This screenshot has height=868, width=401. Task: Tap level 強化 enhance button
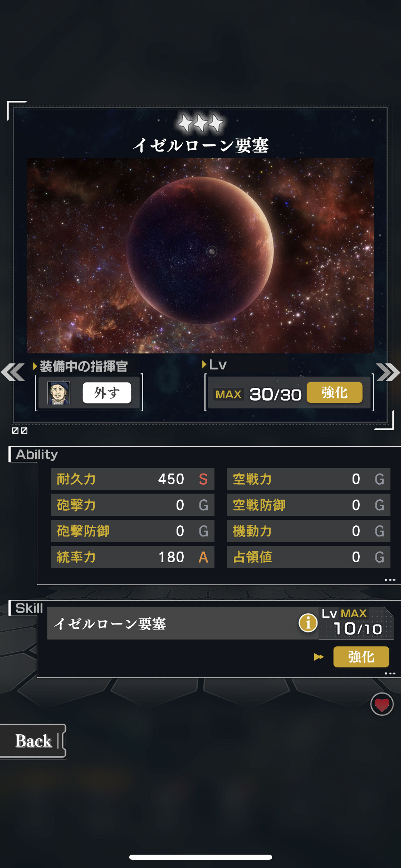[335, 393]
